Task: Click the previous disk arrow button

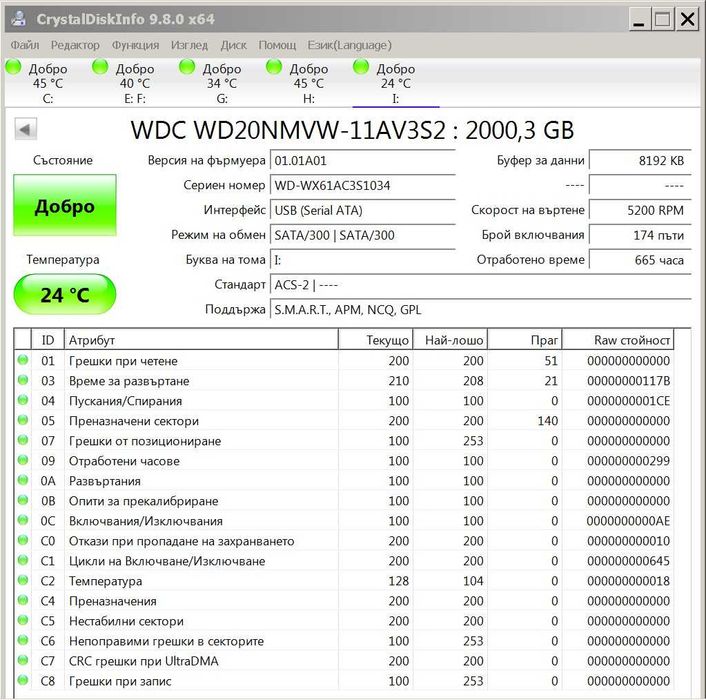Action: (x=25, y=130)
